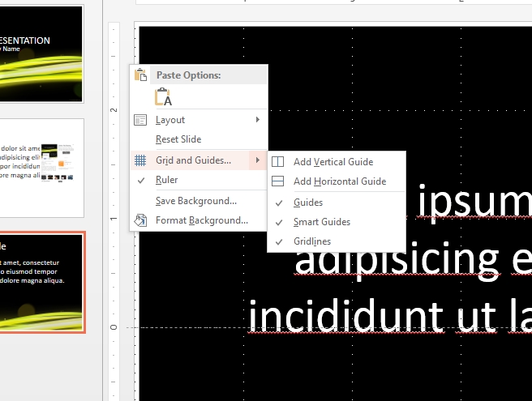Click the Layout icon in context menu
The image size is (532, 401).
click(140, 120)
